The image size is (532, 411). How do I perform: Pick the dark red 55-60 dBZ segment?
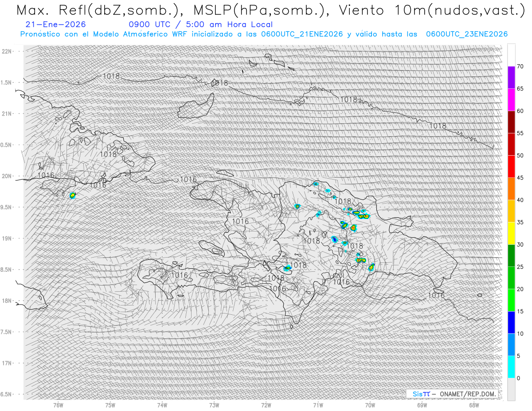point(511,122)
